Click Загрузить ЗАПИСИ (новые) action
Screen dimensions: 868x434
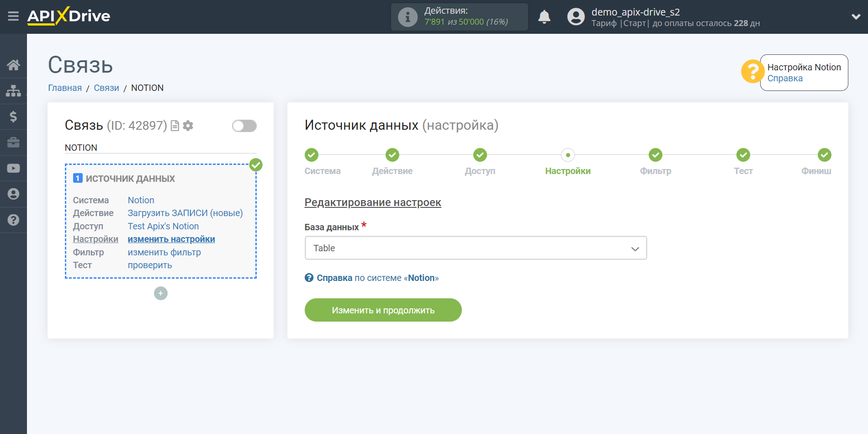(x=185, y=213)
